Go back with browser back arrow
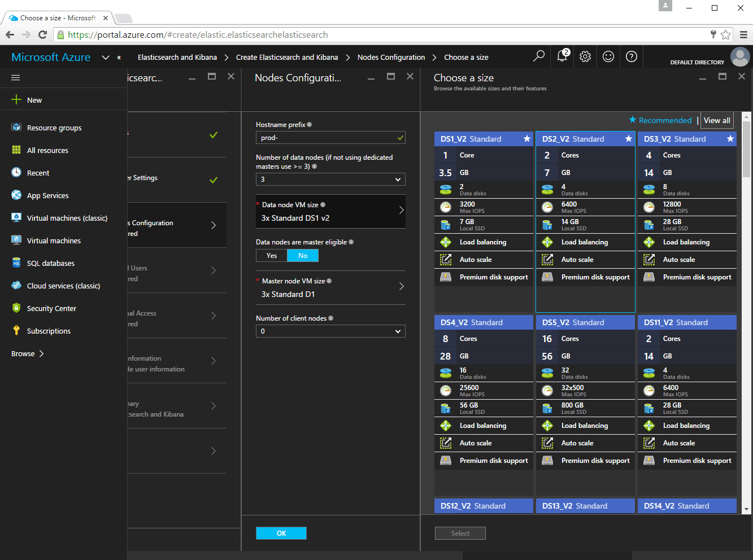 coord(10,34)
